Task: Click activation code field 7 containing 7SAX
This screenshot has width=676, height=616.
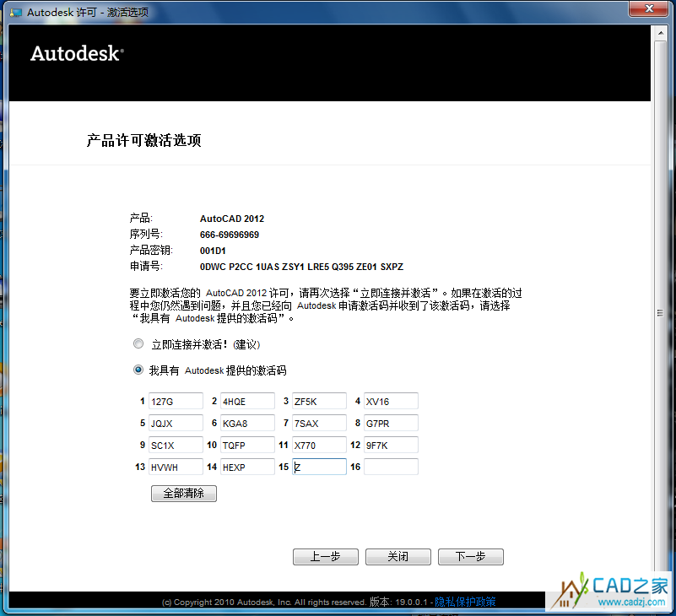Action: click(x=319, y=423)
